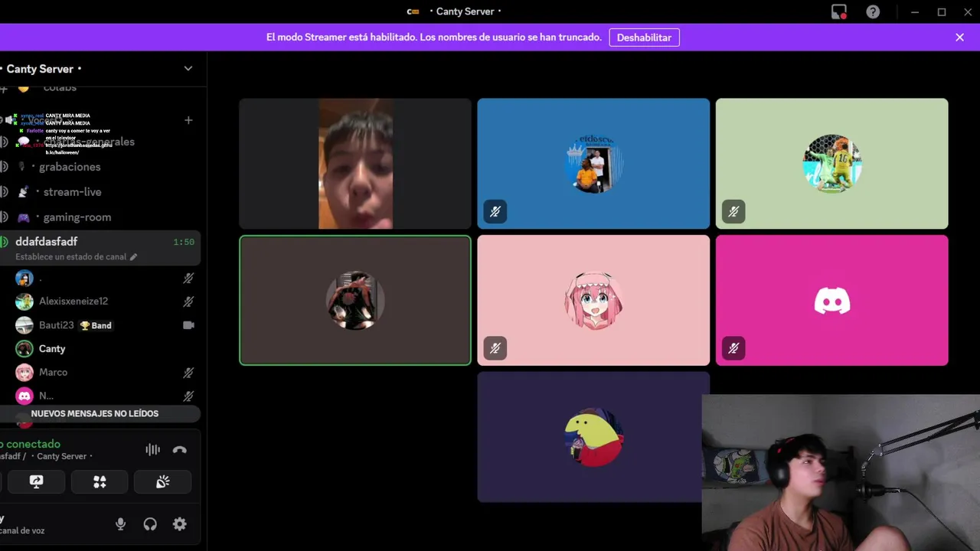The width and height of the screenshot is (980, 551).
Task: Click user Bauti23 in the voice list
Action: pyautogui.click(x=57, y=325)
